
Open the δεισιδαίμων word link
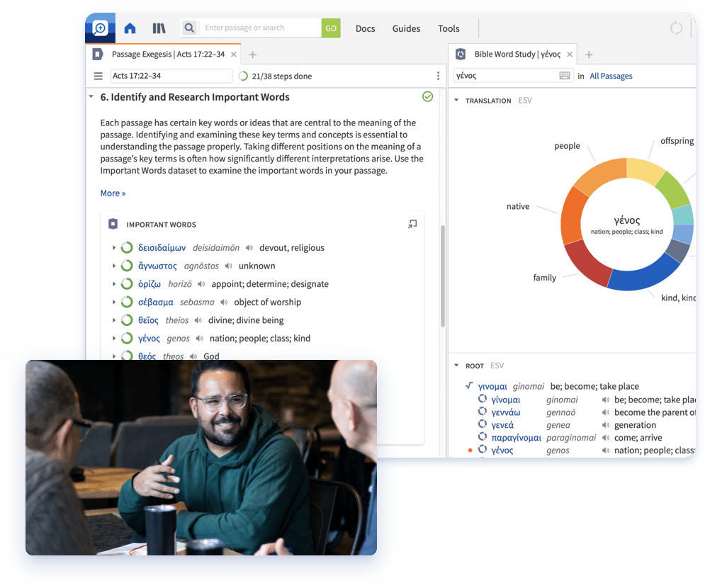[x=162, y=248]
